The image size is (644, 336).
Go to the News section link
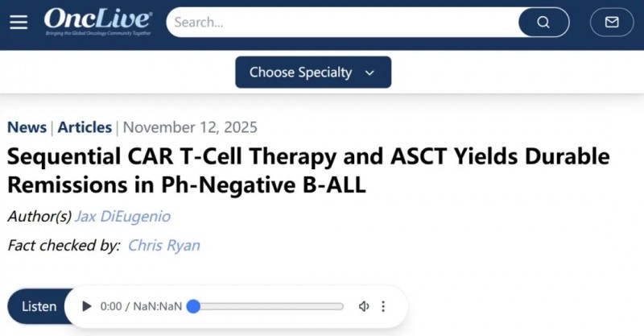tap(27, 127)
